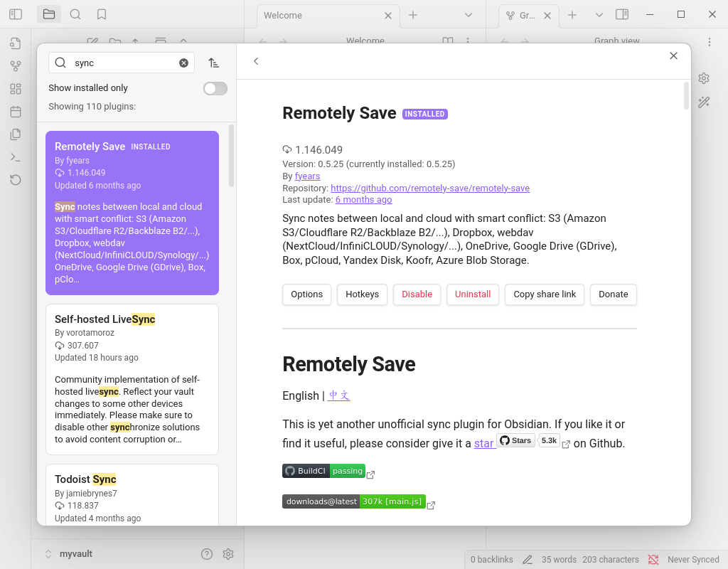Open the command palette ribbon icon
The height and width of the screenshot is (569, 728).
(x=16, y=157)
